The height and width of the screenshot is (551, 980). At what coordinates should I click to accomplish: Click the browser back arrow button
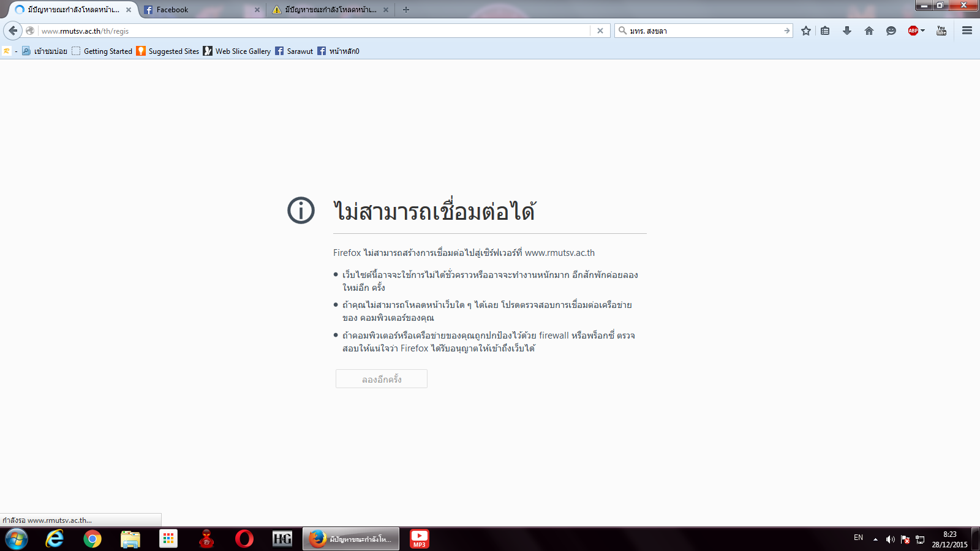click(x=13, y=31)
